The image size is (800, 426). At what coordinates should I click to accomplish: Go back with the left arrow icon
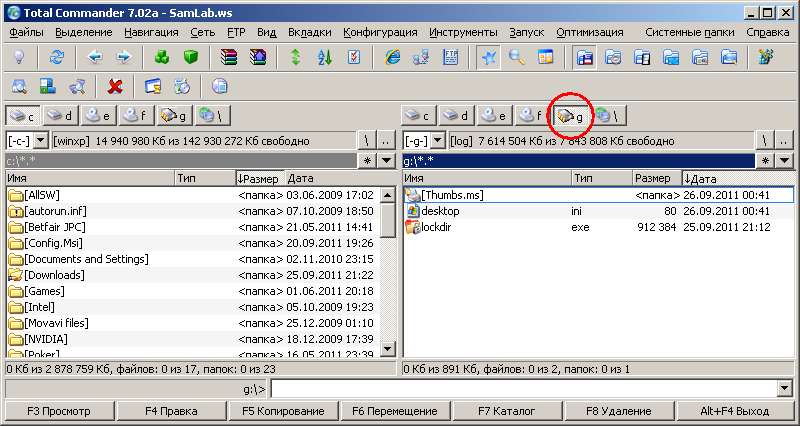(94, 57)
